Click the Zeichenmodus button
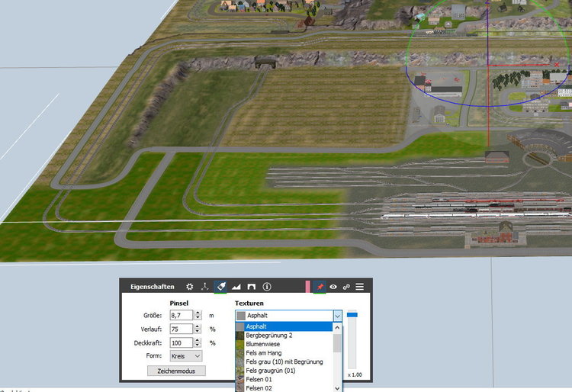The image size is (572, 392). point(177,371)
